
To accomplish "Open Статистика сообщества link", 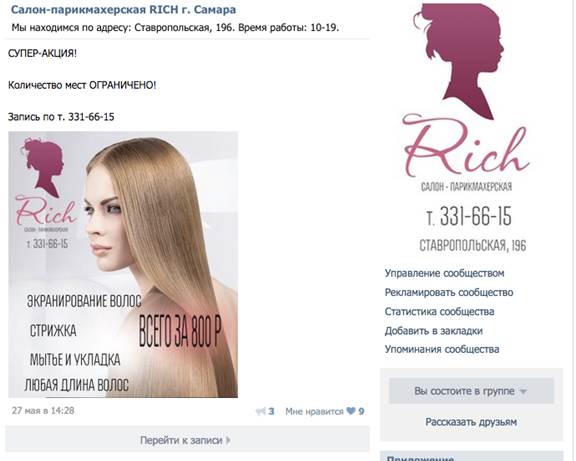I will [439, 311].
